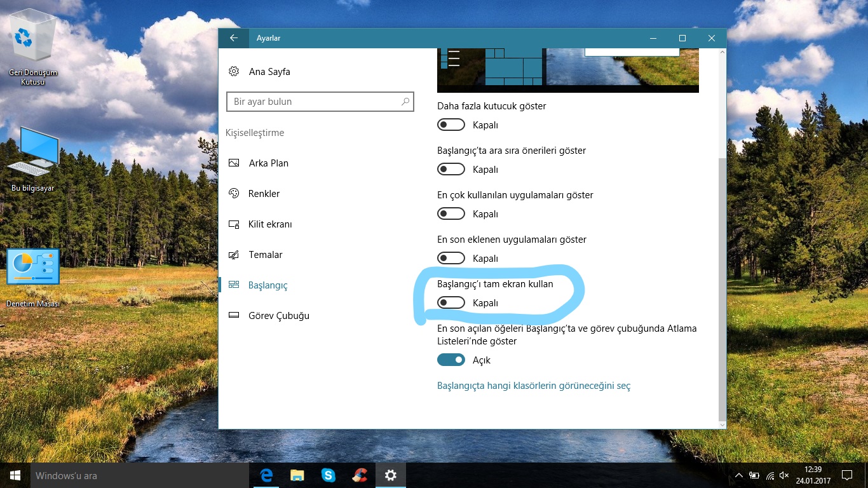Turn on 'Daha fazla kutucuk göster' switch
This screenshot has width=868, height=488.
click(451, 125)
